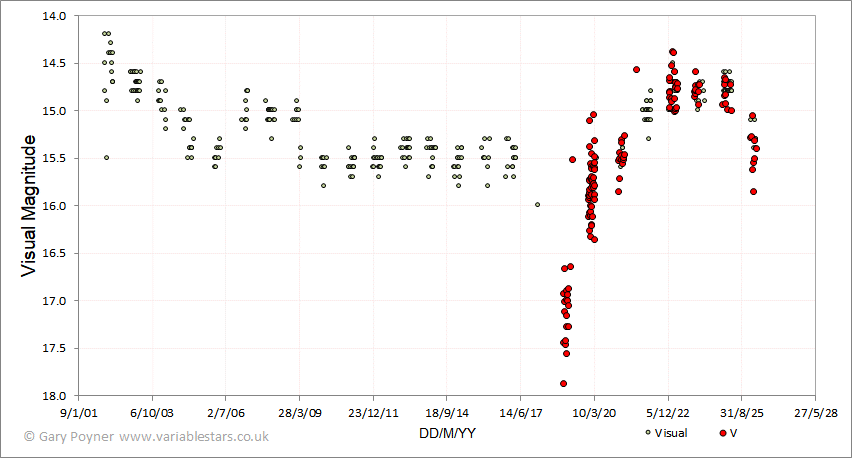
Task: Click date label 6/10/03
Action: click(152, 413)
